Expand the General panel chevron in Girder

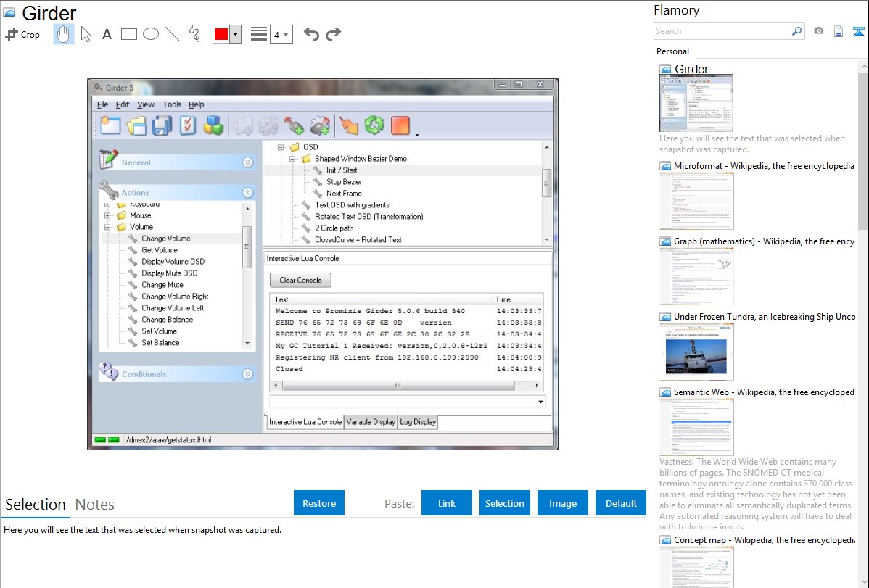pyautogui.click(x=248, y=162)
